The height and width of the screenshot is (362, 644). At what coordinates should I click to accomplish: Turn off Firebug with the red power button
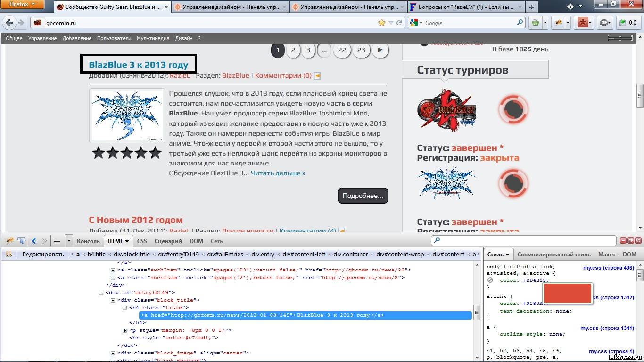(x=637, y=240)
